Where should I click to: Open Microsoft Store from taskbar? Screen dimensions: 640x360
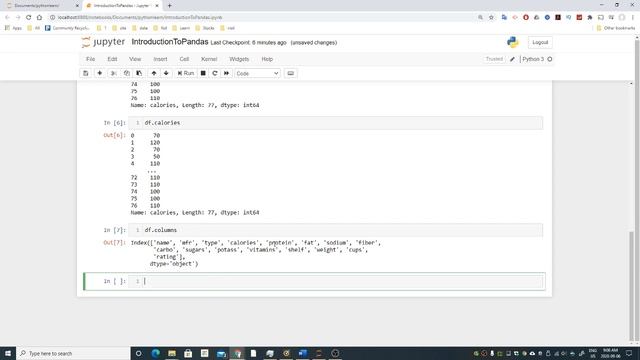pyautogui.click(x=188, y=353)
